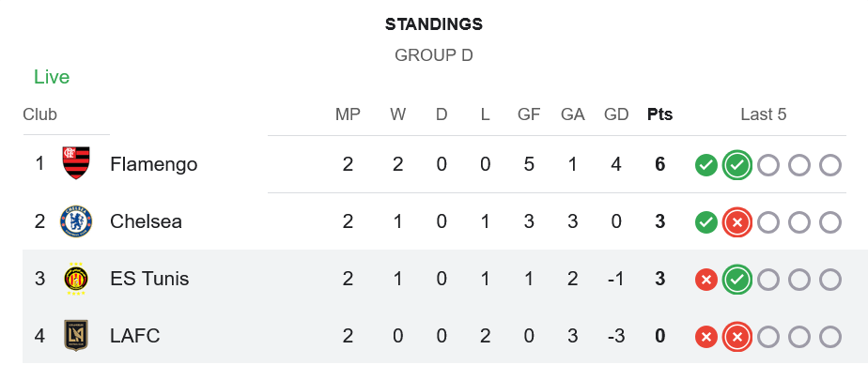Viewport: 868px width, 380px height.
Task: Click the ES Tunis club crest icon
Action: pyautogui.click(x=76, y=279)
